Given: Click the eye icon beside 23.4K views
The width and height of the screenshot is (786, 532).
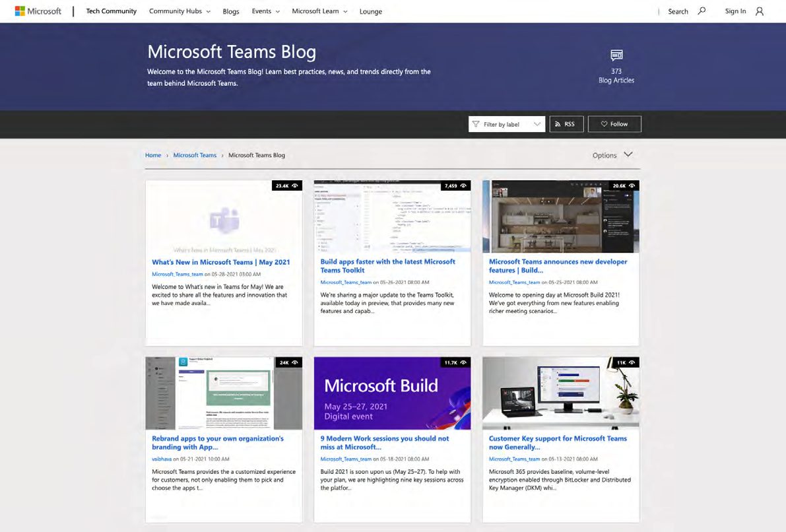Looking at the screenshot, I should coord(295,185).
